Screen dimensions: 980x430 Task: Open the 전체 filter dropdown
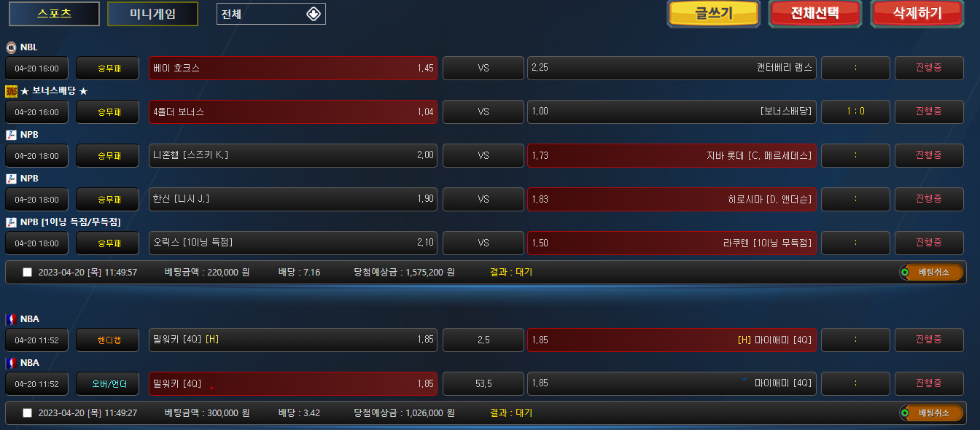(271, 14)
